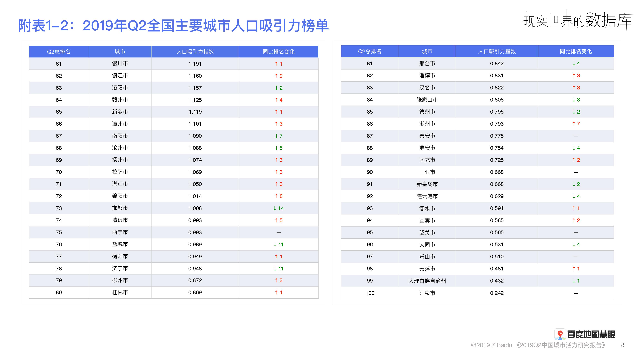644x362 pixels.
Task: Select city cell 西宁市
Action: (x=120, y=232)
